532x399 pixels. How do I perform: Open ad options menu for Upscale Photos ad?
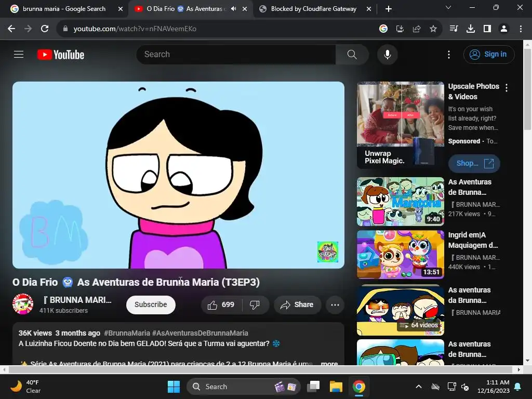[506, 88]
